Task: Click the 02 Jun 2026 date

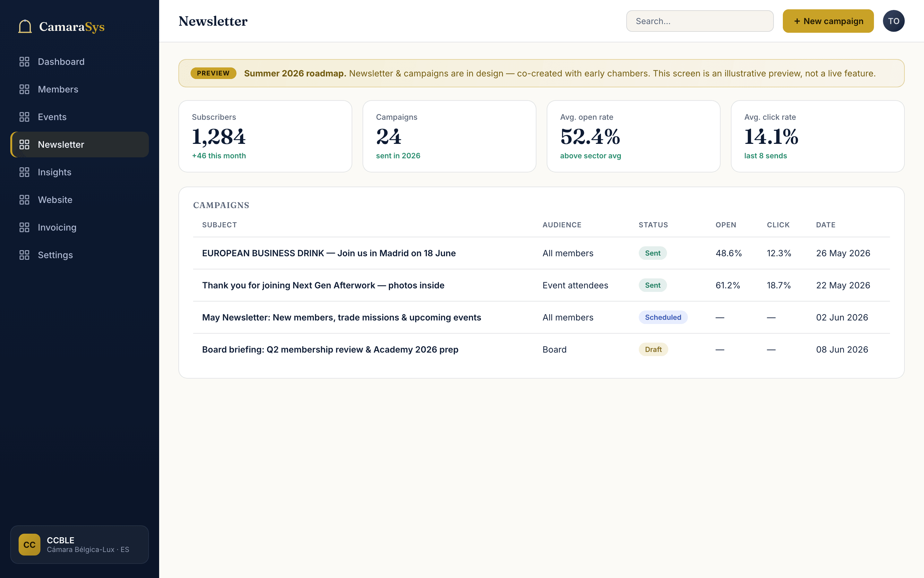Action: (842, 317)
